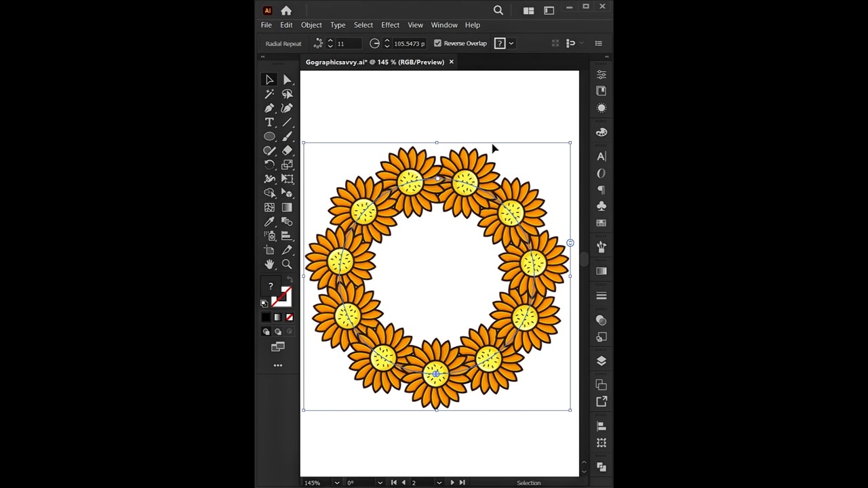Choose the Free Transform tool

(x=287, y=179)
